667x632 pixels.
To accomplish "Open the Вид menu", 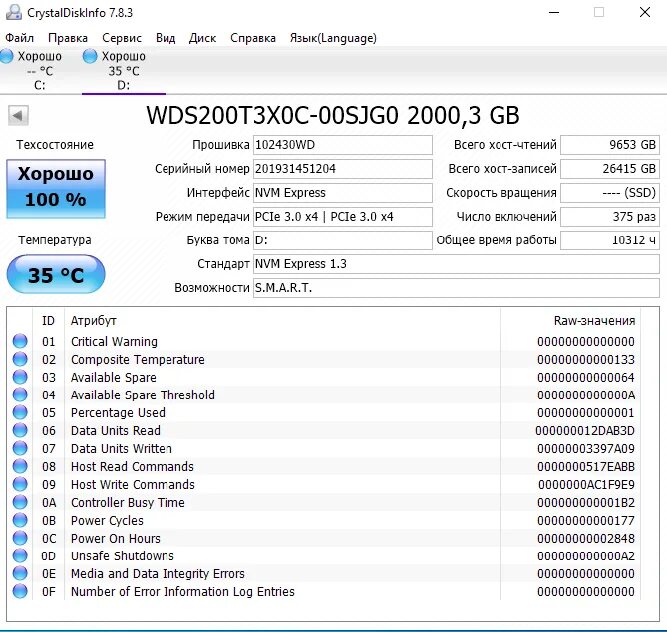I will point(165,38).
